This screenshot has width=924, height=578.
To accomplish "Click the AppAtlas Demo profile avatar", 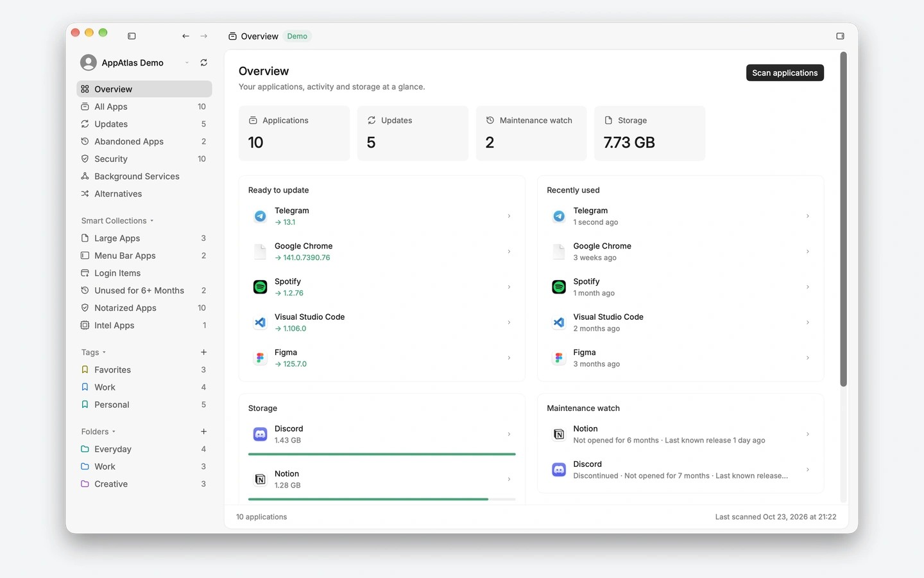I will 89,63.
